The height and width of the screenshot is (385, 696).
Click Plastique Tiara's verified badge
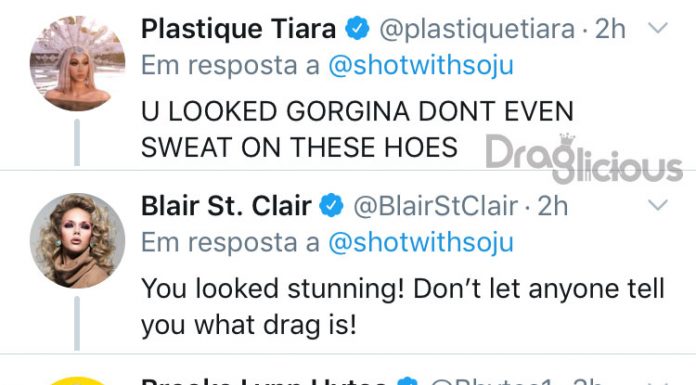(x=358, y=28)
